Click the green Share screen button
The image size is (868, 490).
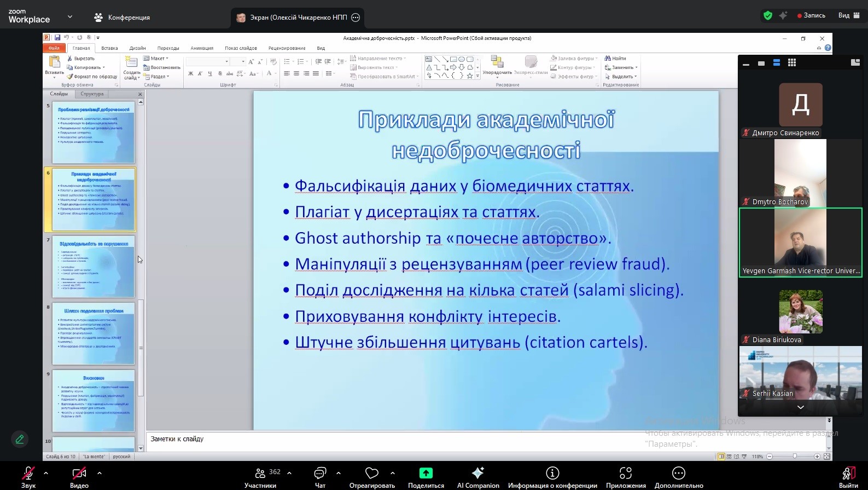tap(426, 474)
